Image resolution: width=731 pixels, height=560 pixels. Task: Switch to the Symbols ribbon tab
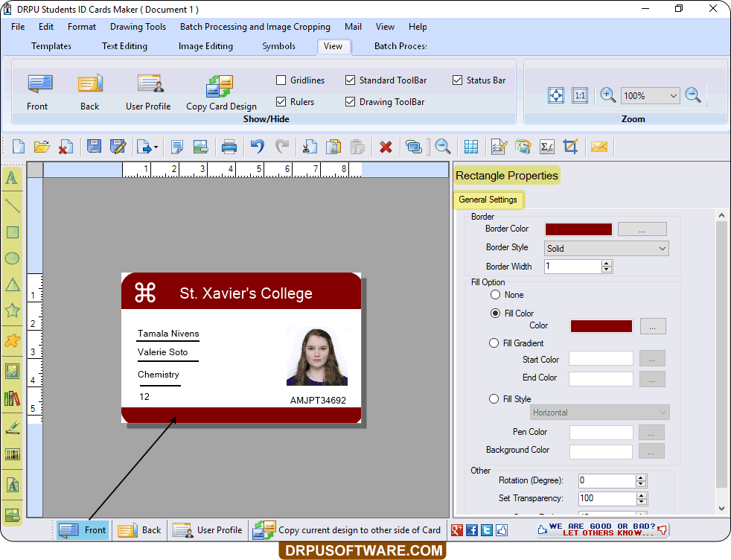click(279, 46)
